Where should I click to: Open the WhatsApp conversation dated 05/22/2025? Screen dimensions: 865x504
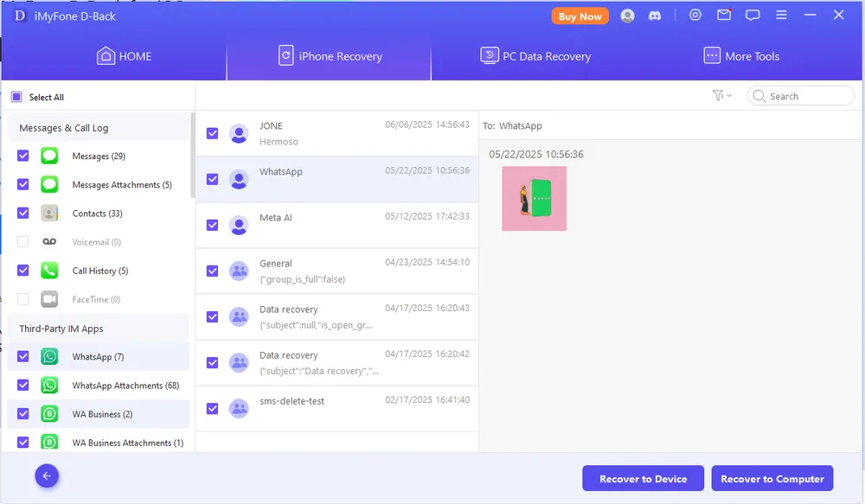(x=337, y=179)
